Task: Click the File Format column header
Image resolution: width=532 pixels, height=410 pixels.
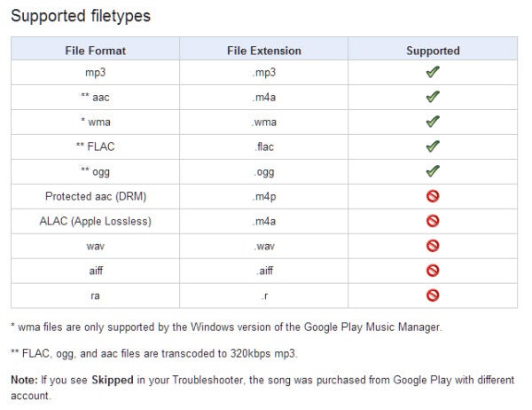Action: pos(96,51)
